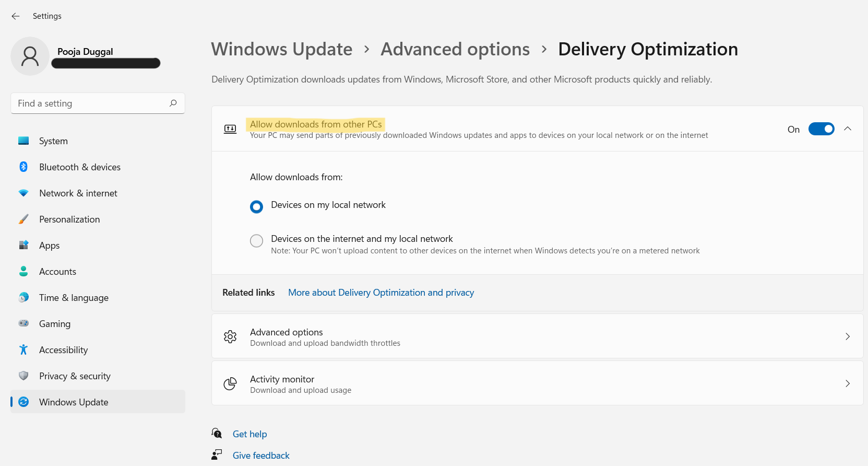Click the Network & internet wifi icon

coord(23,193)
